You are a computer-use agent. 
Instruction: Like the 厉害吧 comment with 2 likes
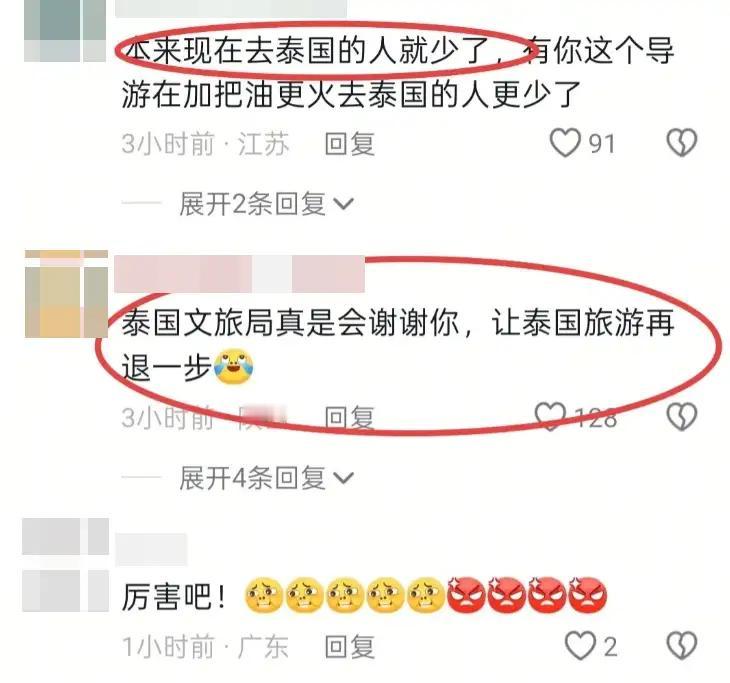click(x=580, y=646)
